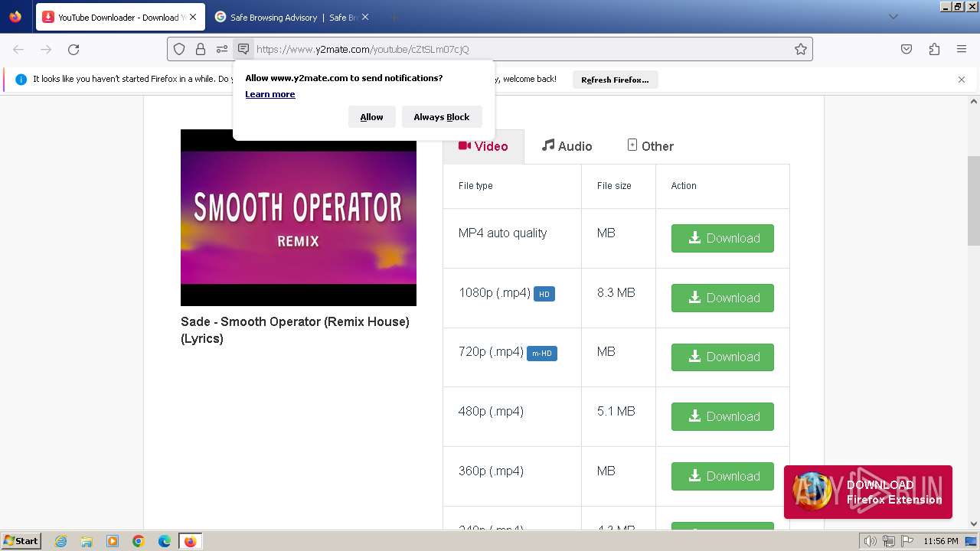The height and width of the screenshot is (551, 980).
Task: Open Learn more link in popup
Action: coord(270,94)
